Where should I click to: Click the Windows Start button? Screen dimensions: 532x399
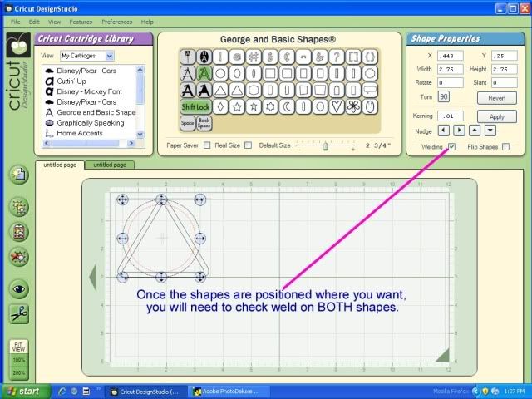(26, 392)
